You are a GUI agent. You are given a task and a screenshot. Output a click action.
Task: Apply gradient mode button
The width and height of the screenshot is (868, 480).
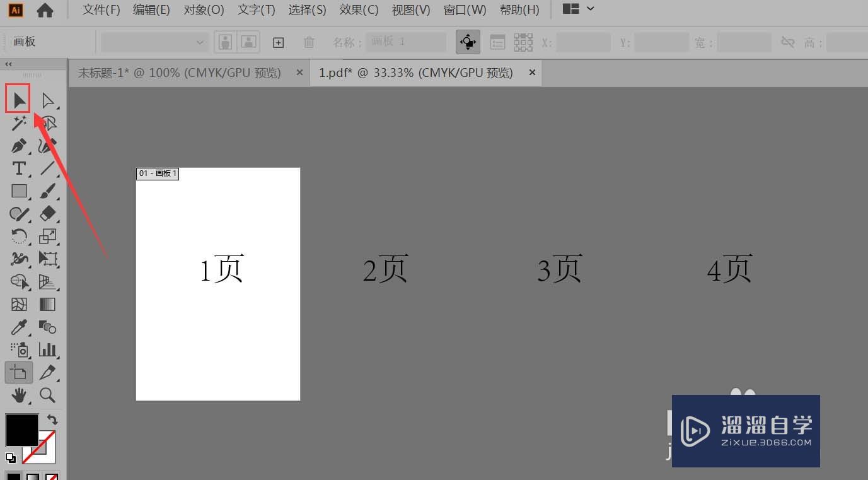tap(33, 476)
